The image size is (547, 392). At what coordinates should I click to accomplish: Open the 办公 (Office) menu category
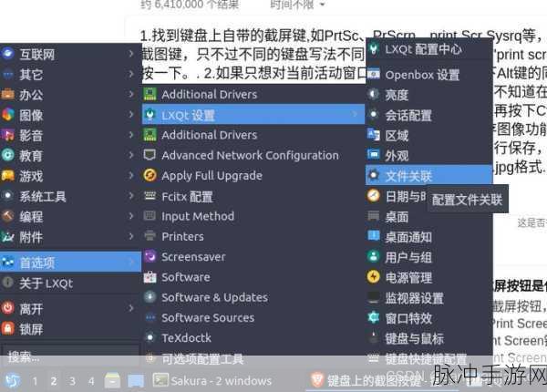(70, 95)
